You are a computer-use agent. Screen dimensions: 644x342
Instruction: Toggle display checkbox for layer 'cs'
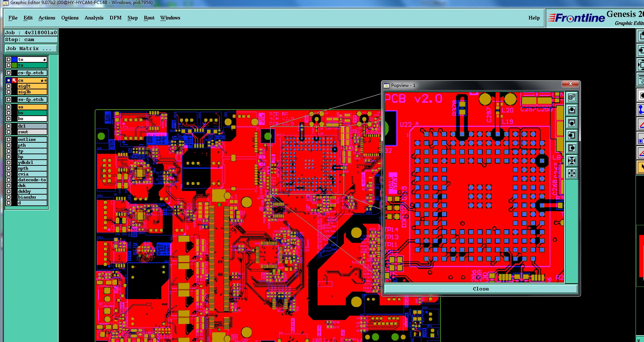tap(9, 80)
